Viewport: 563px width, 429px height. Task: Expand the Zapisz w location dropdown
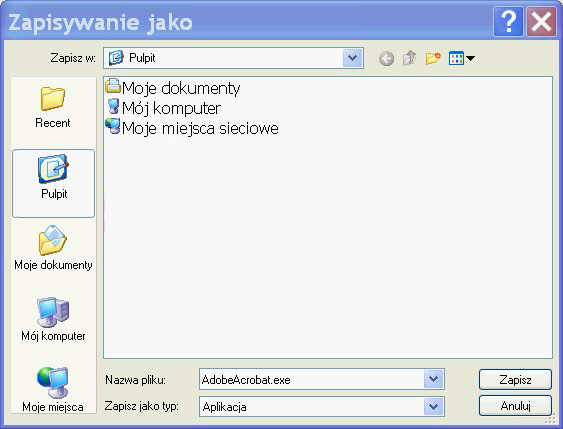point(352,58)
